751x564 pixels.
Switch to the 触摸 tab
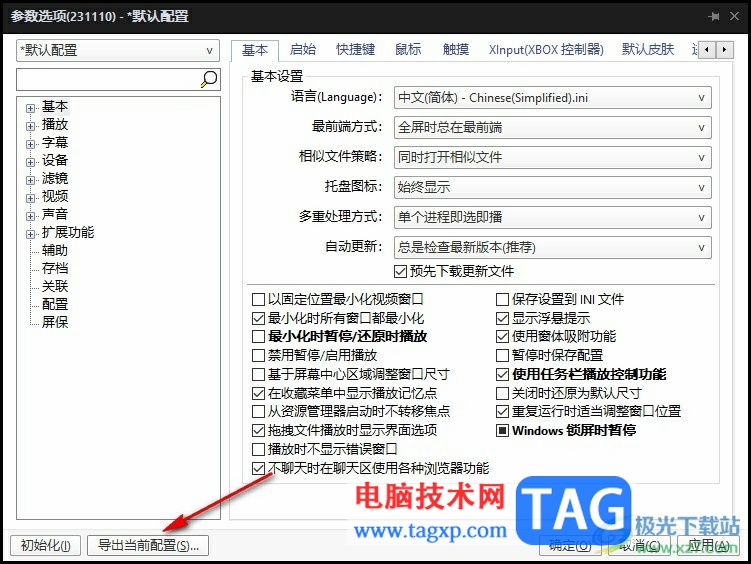tap(455, 49)
